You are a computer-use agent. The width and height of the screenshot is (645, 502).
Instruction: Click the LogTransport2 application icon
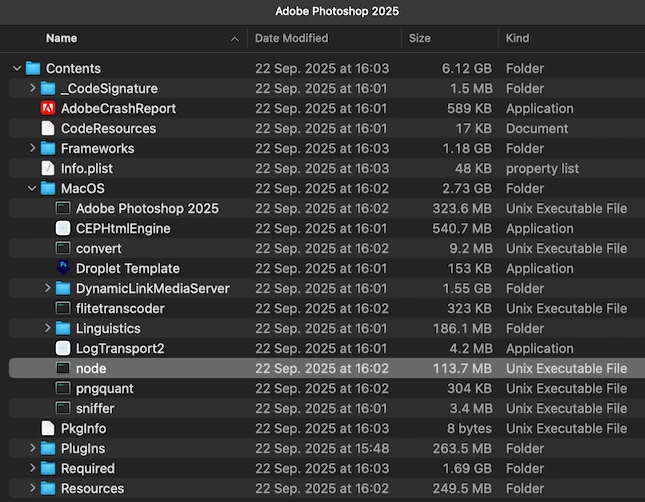click(63, 348)
